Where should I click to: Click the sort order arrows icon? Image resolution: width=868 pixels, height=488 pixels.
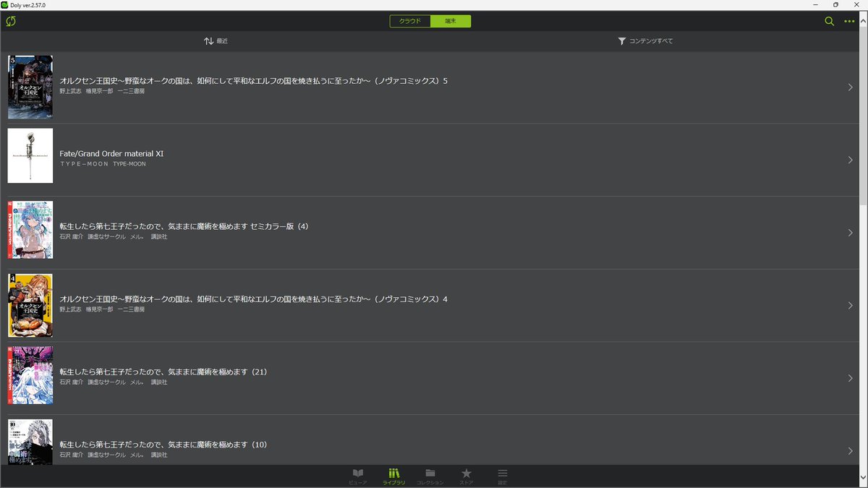pyautogui.click(x=208, y=41)
